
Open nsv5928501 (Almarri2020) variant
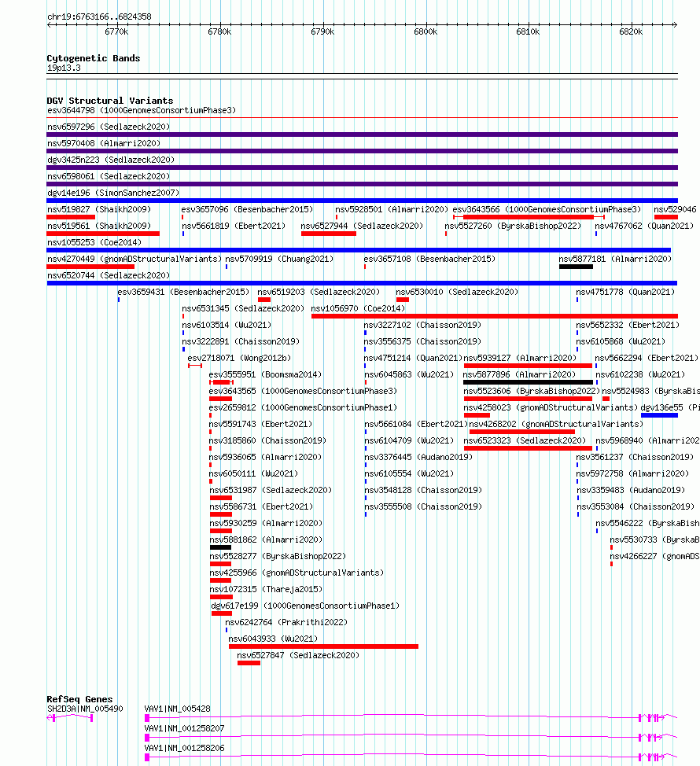click(392, 209)
